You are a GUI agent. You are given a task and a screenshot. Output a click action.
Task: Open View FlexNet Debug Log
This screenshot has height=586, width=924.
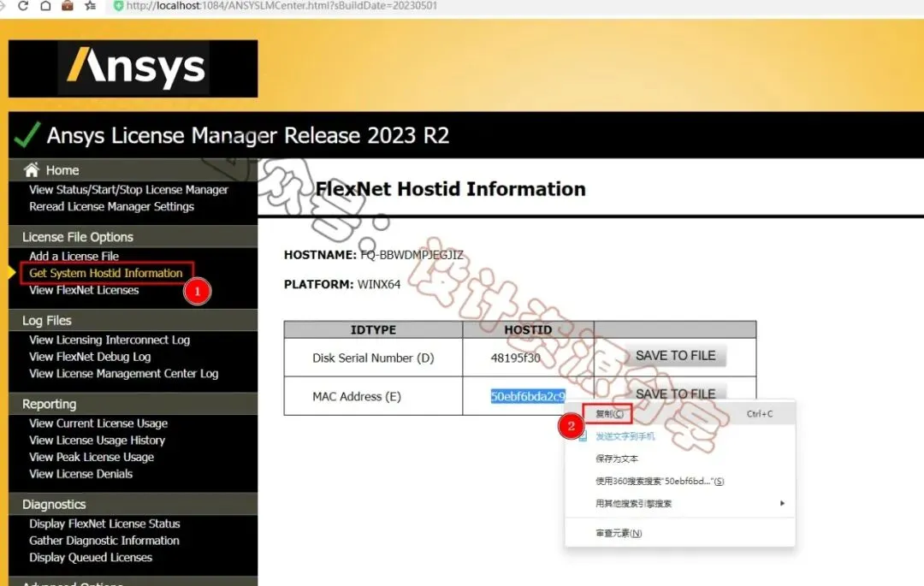click(x=90, y=357)
